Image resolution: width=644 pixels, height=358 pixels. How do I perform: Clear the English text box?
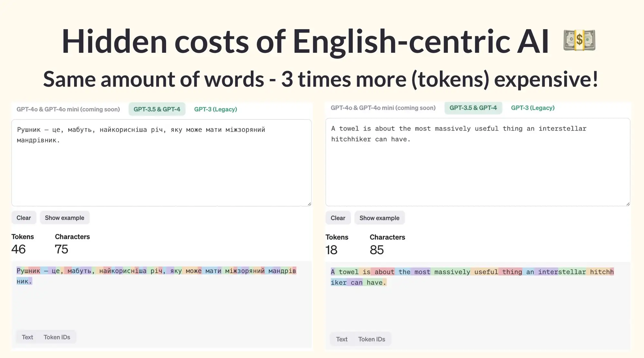click(338, 218)
